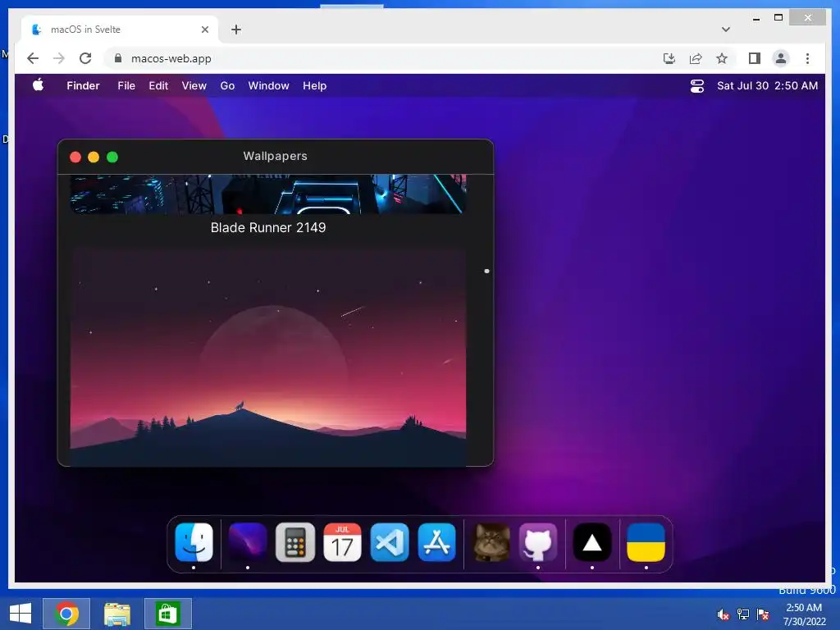The image size is (840, 630).
Task: Close the macOS in Svelte tab
Action: coord(204,30)
